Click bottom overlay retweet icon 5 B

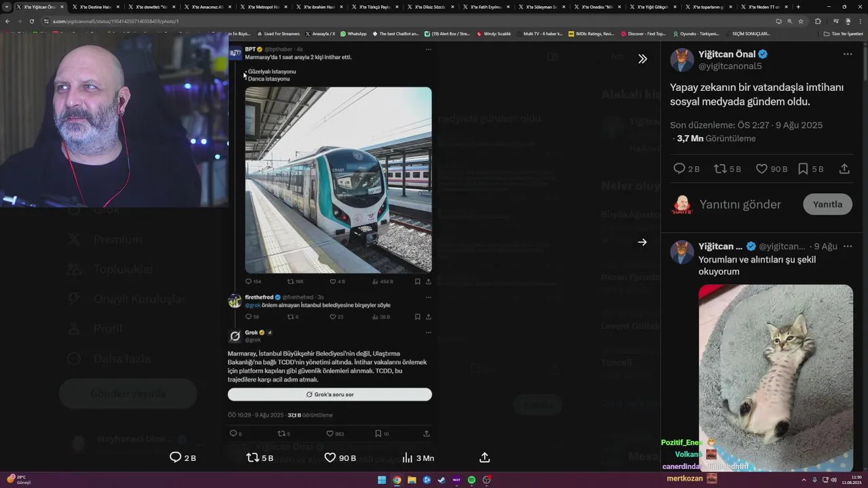click(x=260, y=457)
